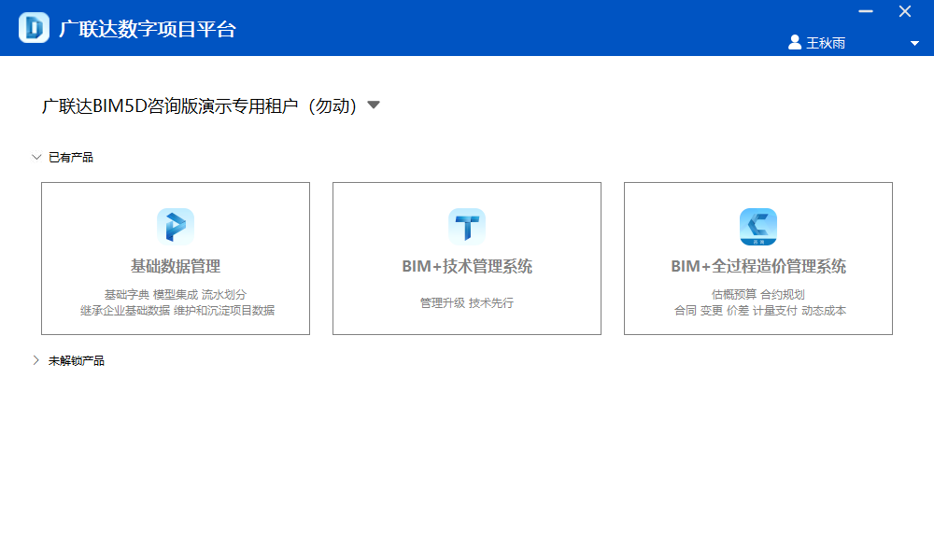Click the text 合同 变更 价差 计量支付 动态成本
Image resolution: width=934 pixels, height=560 pixels.
click(759, 310)
